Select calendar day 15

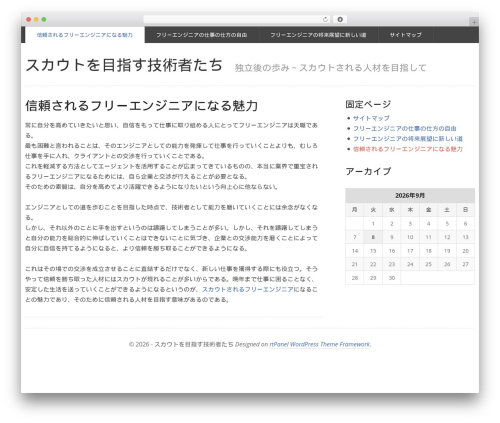373,251
